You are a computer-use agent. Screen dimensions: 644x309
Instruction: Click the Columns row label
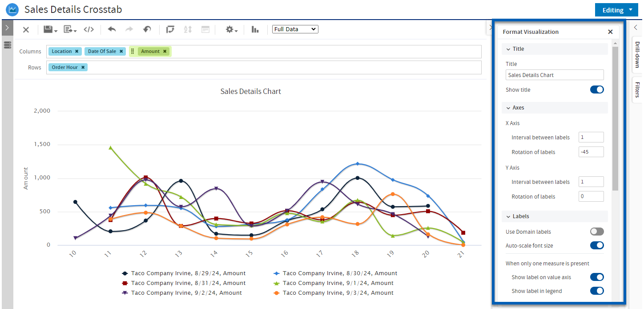click(30, 52)
